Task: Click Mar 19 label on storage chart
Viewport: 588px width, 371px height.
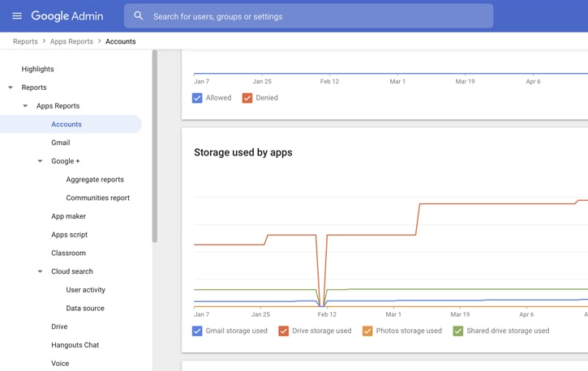Action: 460,314
